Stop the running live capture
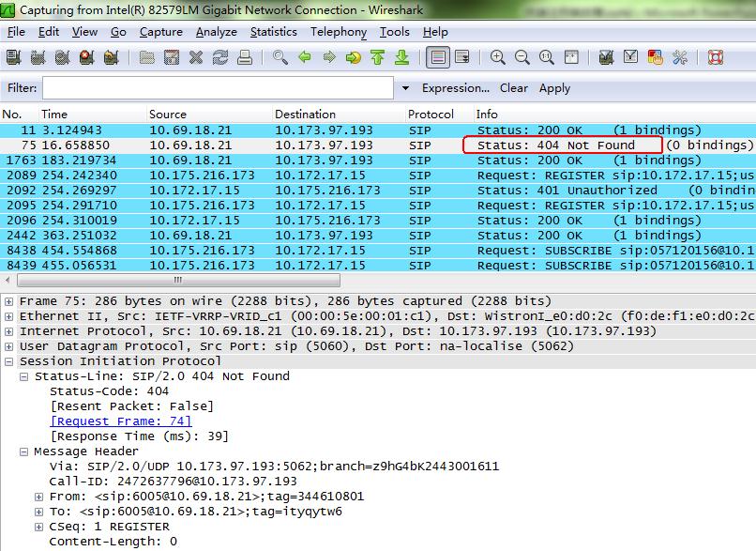756x551 pixels. click(x=87, y=57)
